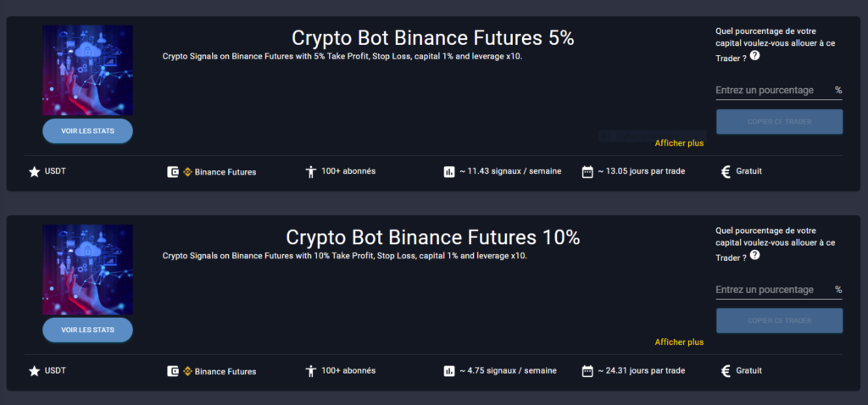This screenshot has width=868, height=405.
Task: Open stats for Crypto Bot Binance Futures 5%
Action: click(87, 131)
